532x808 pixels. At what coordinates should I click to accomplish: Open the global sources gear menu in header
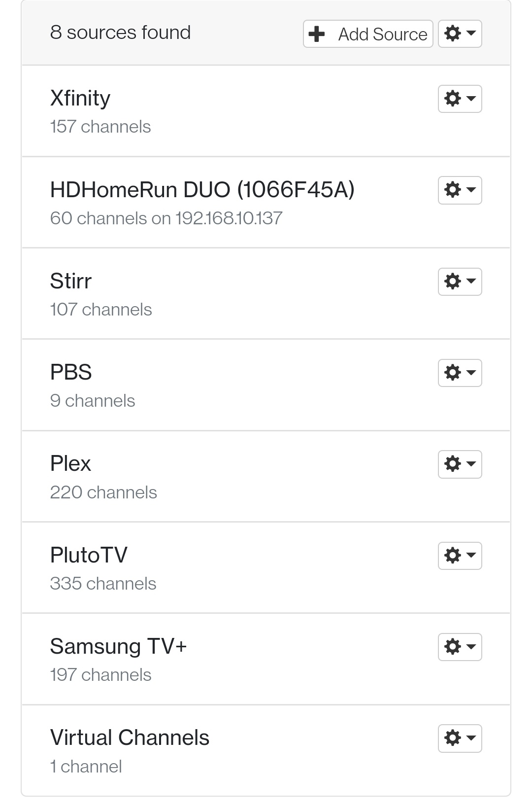tap(460, 34)
